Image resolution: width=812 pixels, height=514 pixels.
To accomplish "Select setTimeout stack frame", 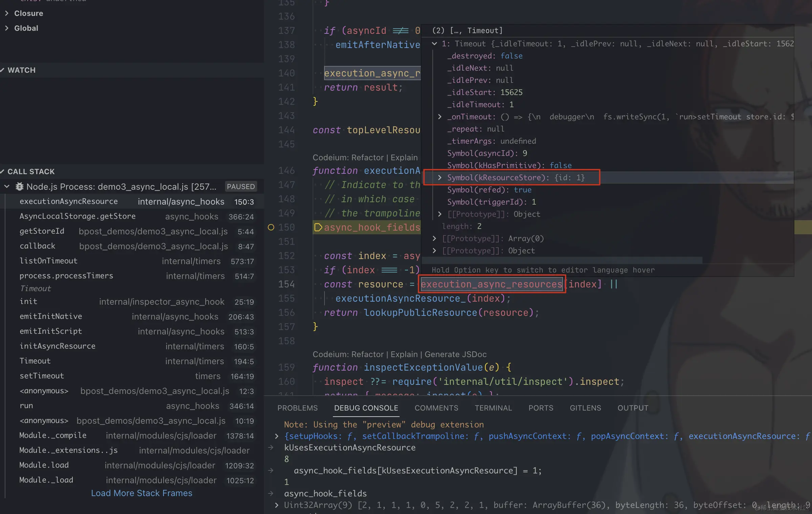I will click(132, 376).
